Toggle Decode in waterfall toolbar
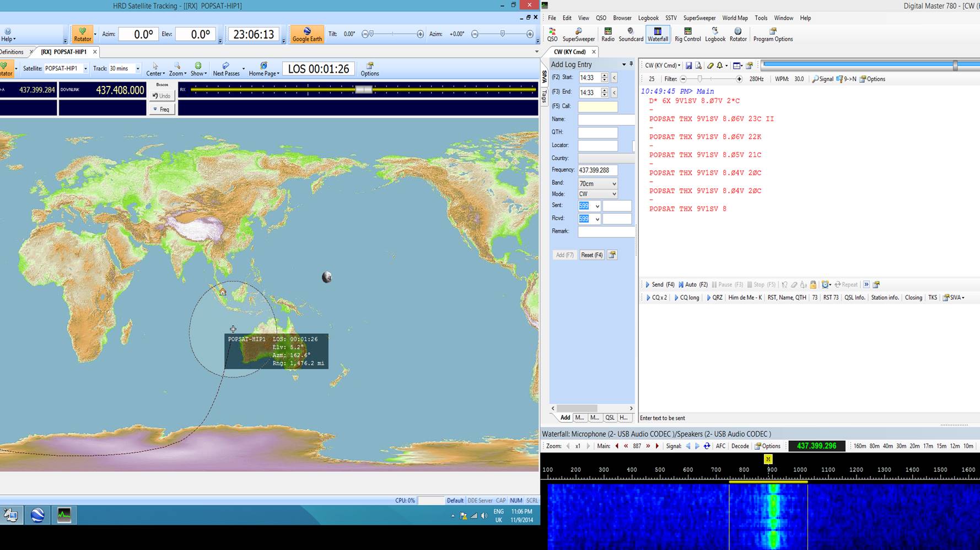 740,446
